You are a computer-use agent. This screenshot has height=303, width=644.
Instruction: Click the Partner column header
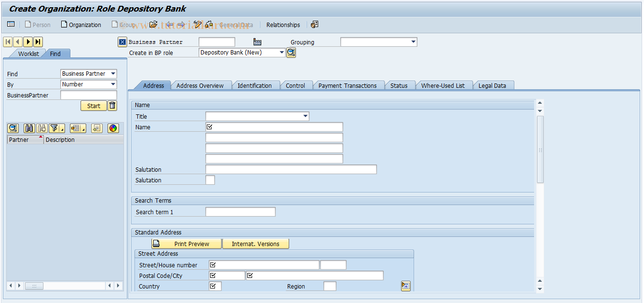pyautogui.click(x=25, y=139)
